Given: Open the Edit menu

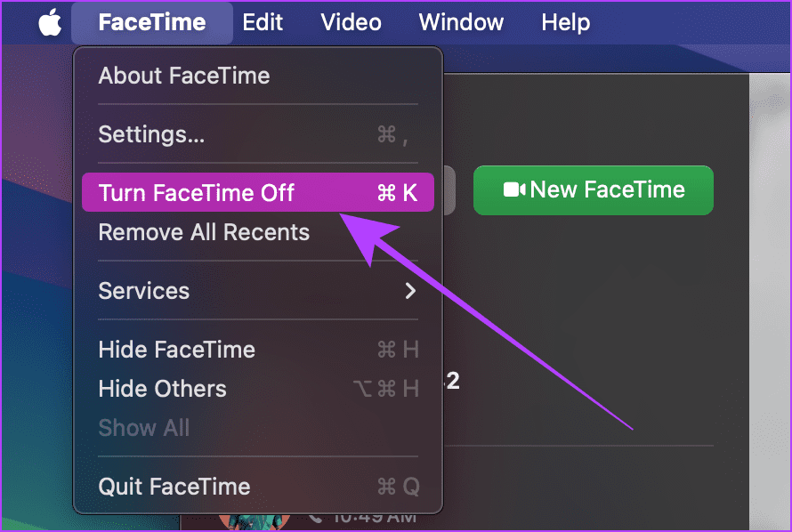Looking at the screenshot, I should [263, 22].
